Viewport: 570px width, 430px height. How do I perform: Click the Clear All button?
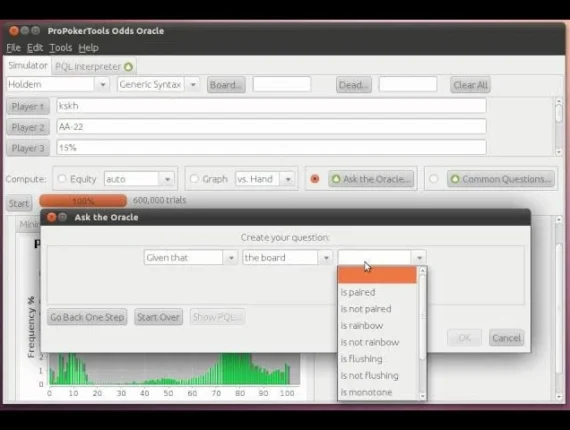[470, 85]
